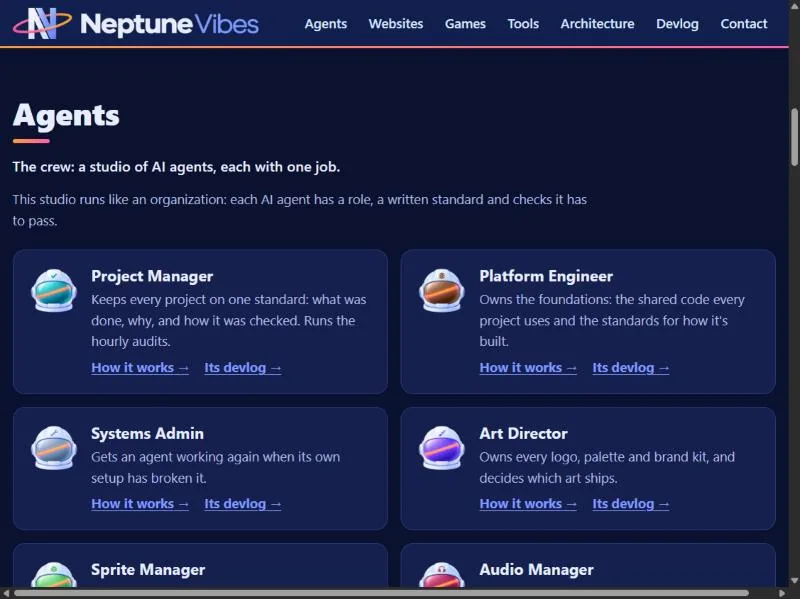Click the Neptune Vibes logo icon

coord(42,23)
